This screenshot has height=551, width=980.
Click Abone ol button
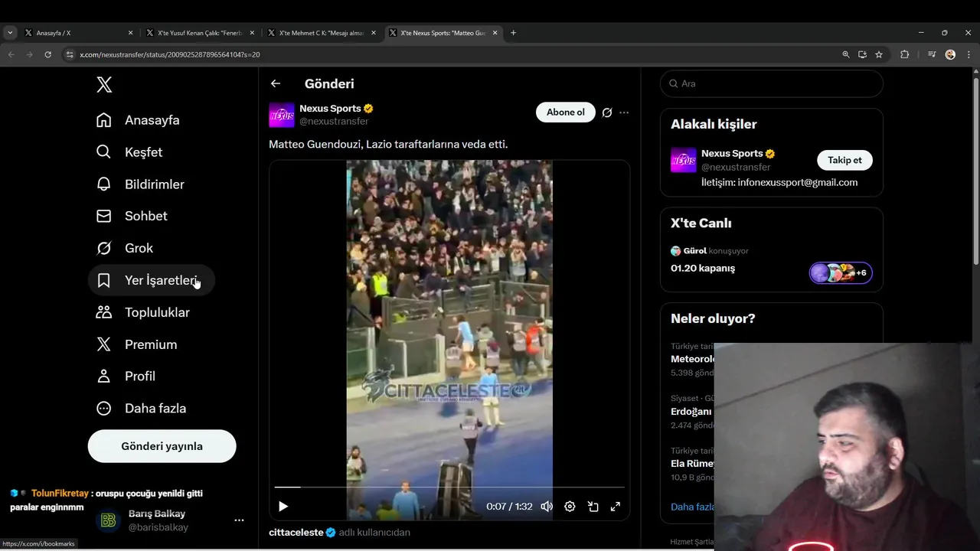point(565,112)
